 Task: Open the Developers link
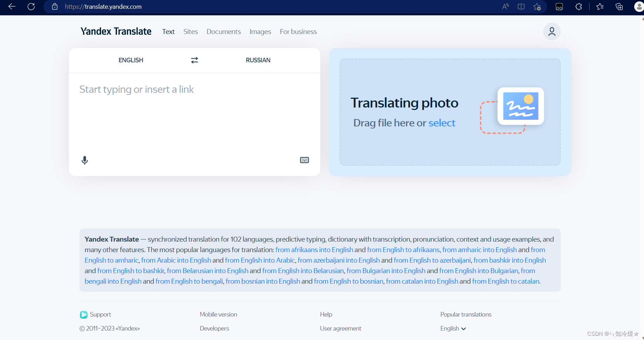(x=214, y=328)
